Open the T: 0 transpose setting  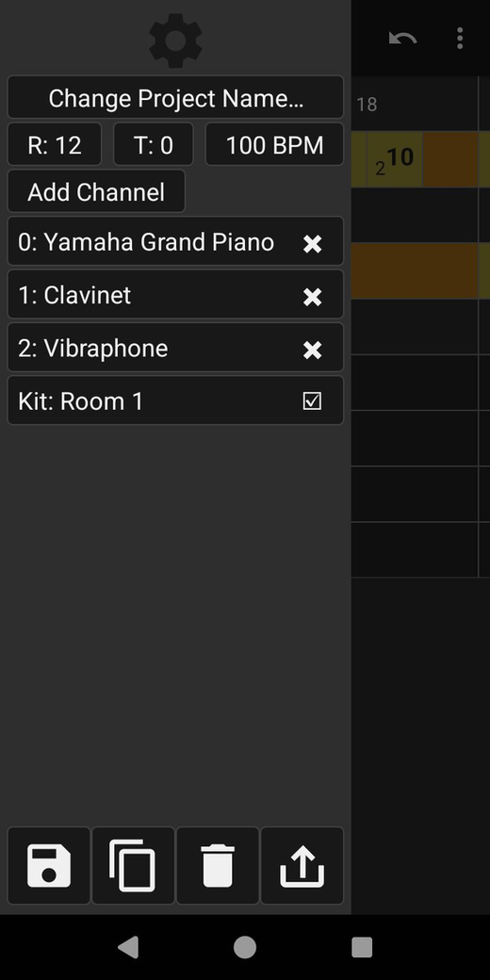pyautogui.click(x=153, y=144)
